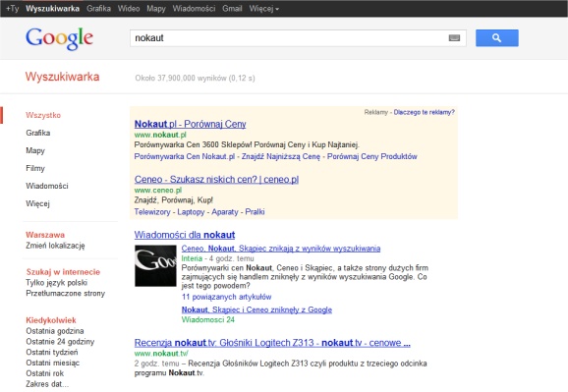Select Wszystko in the left sidebar

(43, 115)
